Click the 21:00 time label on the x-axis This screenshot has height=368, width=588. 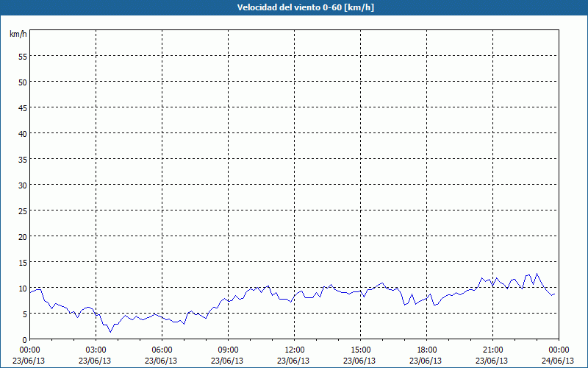click(x=492, y=350)
